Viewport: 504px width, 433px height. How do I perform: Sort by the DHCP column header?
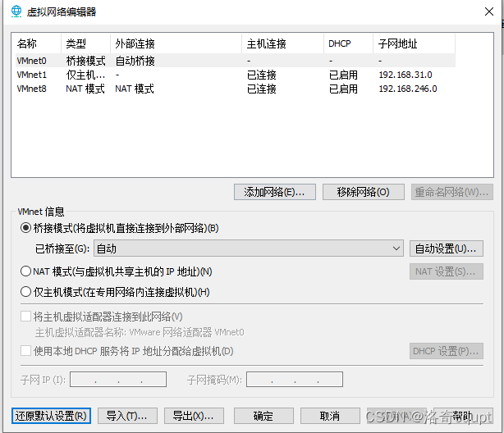point(348,43)
